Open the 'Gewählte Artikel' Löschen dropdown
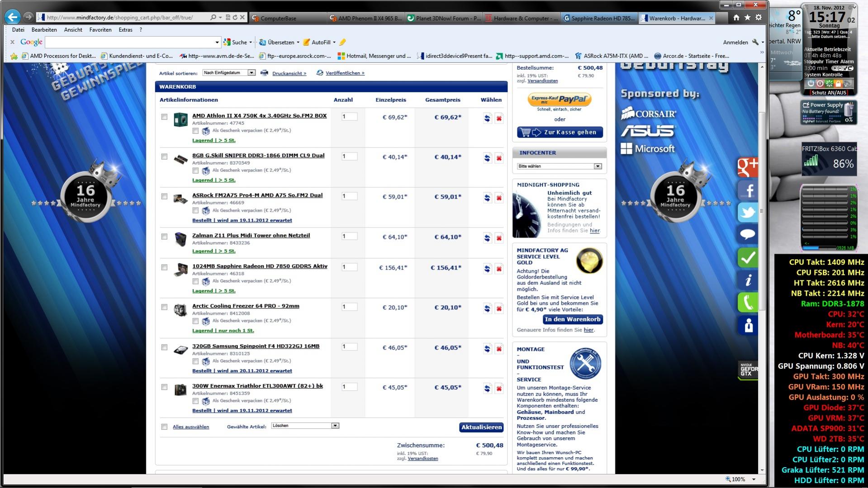 click(305, 426)
